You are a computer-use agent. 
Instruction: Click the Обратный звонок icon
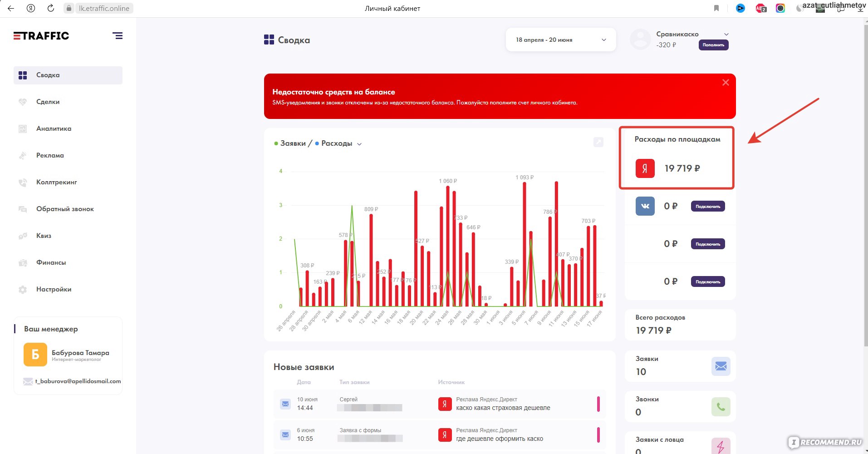pyautogui.click(x=23, y=209)
